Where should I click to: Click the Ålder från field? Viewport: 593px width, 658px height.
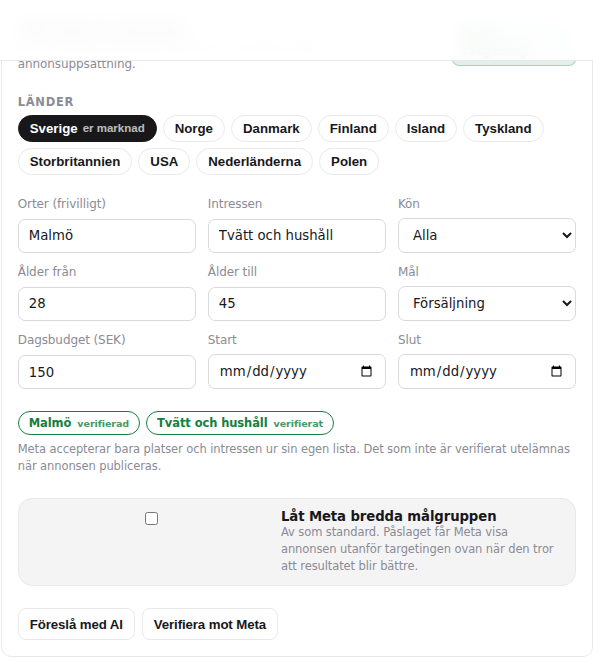pyautogui.click(x=107, y=304)
